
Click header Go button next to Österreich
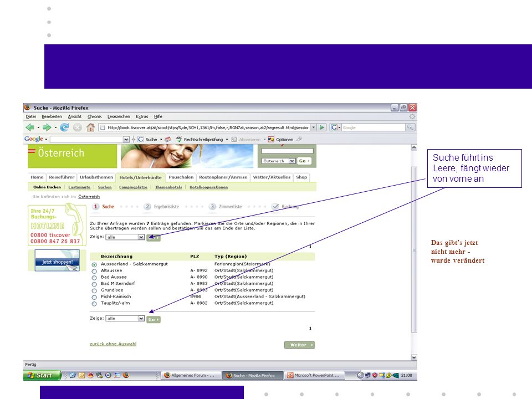point(304,161)
